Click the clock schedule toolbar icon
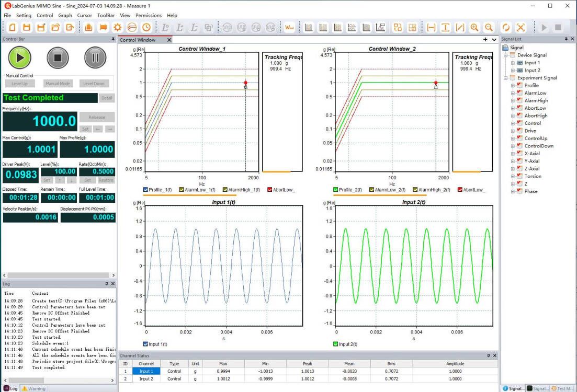Viewport: 577px width, 392px height. (x=146, y=27)
